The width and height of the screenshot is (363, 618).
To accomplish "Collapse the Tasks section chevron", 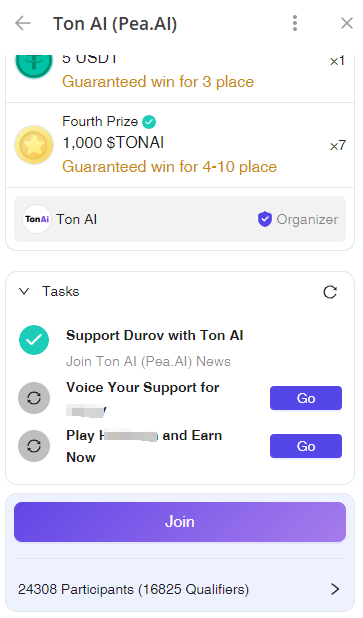I will click(24, 291).
